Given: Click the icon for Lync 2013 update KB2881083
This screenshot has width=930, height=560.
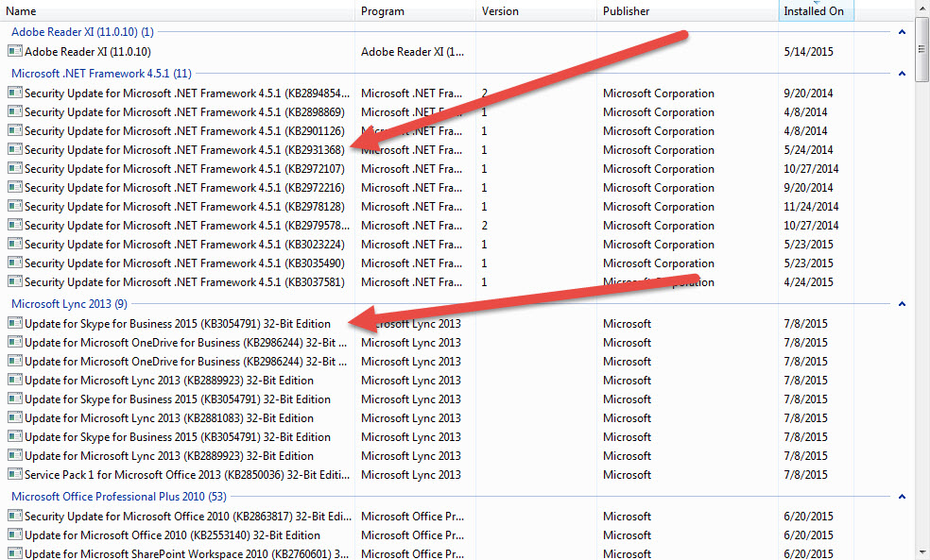Looking at the screenshot, I should (15, 417).
